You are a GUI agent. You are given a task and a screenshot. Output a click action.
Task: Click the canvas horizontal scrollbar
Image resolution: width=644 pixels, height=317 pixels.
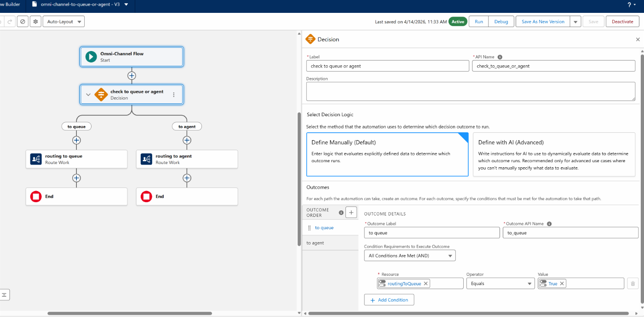point(130,313)
